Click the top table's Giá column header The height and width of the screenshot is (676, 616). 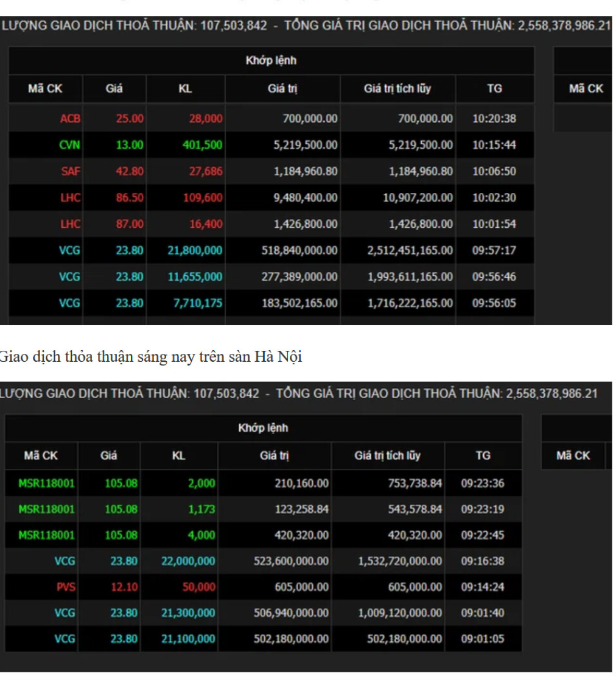click(114, 89)
